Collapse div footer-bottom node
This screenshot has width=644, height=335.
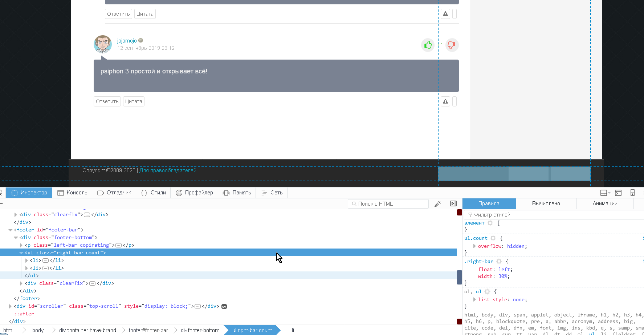[x=16, y=238]
